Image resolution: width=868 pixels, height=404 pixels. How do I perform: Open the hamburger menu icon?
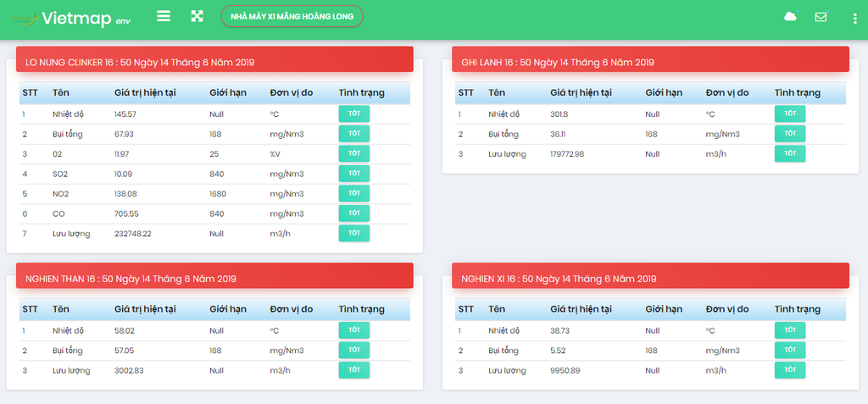pos(164,16)
